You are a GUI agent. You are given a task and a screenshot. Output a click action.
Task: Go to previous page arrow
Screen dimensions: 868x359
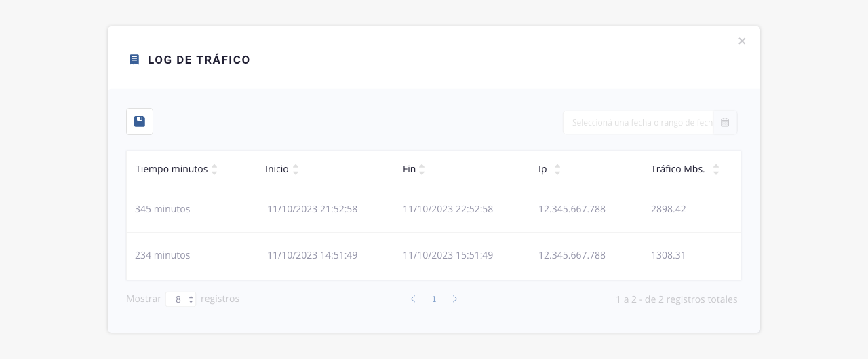pos(413,299)
